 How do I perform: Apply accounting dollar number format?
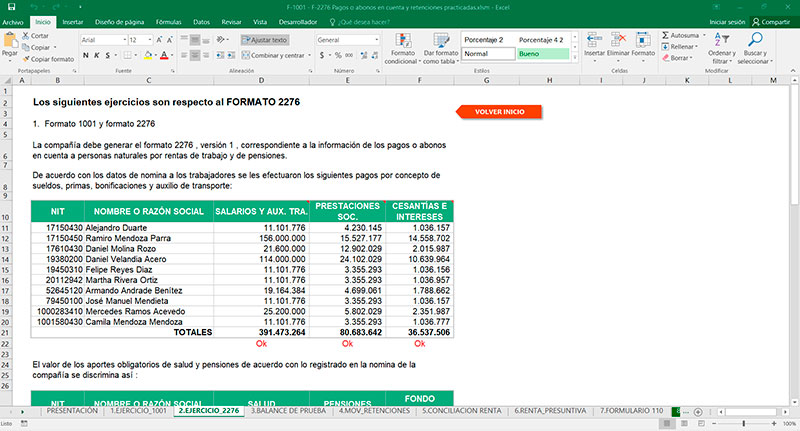tap(322, 55)
